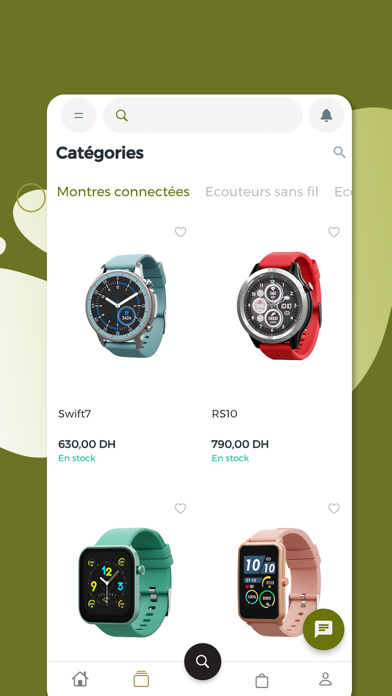The height and width of the screenshot is (696, 392).
Task: Tap the black floating search button
Action: (x=202, y=661)
